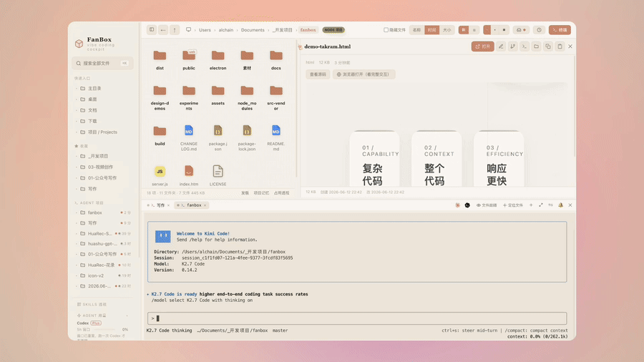Open the _开发项目 breadcrumb segment
Viewport: 644px width, 362px height.
[x=282, y=30]
